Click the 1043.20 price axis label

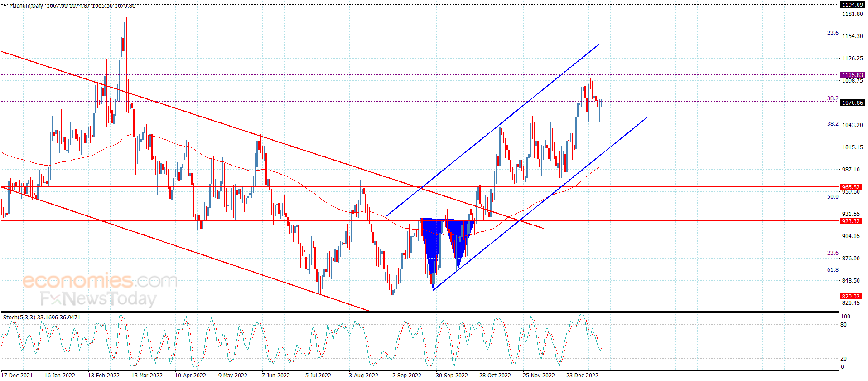[x=852, y=125]
